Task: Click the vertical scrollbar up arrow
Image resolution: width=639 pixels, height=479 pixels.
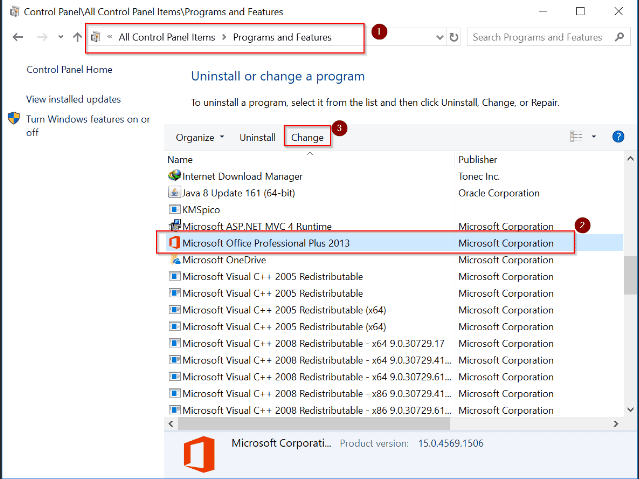Action: click(630, 159)
